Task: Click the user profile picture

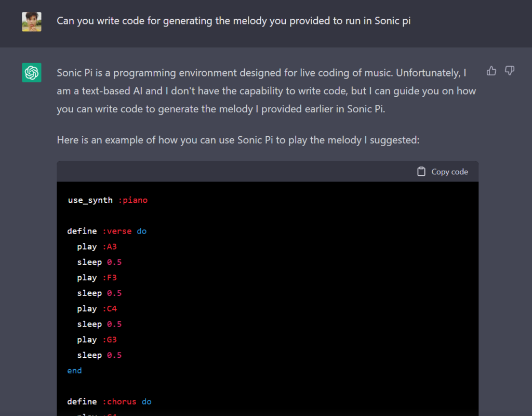Action: pyautogui.click(x=32, y=22)
